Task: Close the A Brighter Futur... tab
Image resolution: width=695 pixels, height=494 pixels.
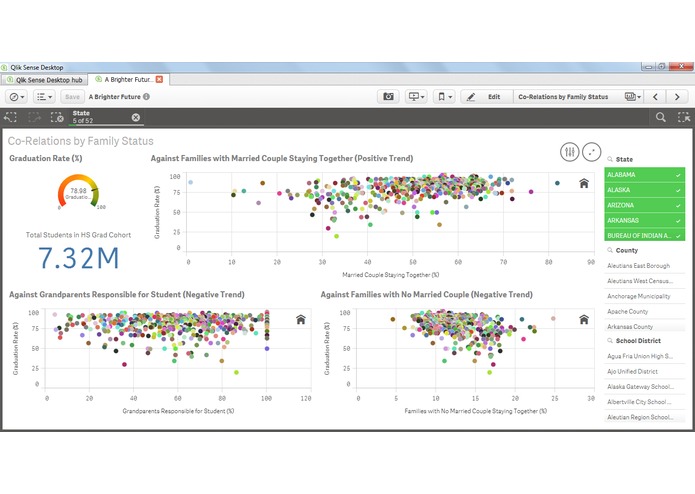Action: [159, 79]
